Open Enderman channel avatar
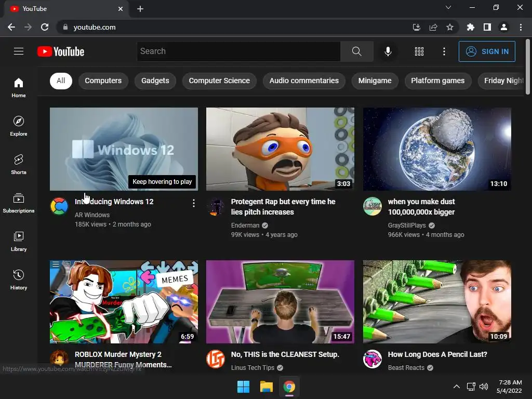Viewport: 532px width, 399px height. click(x=216, y=206)
